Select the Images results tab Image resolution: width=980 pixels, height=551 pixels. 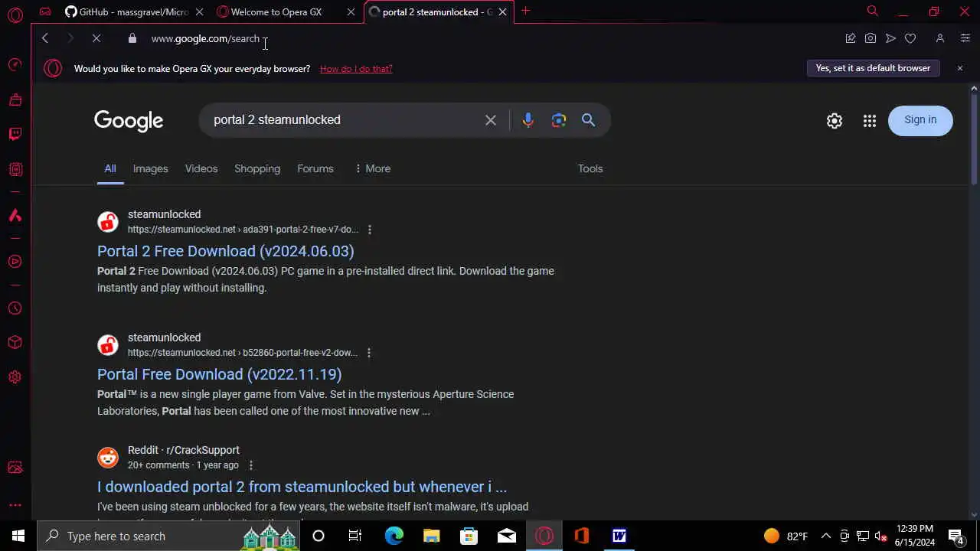click(150, 168)
